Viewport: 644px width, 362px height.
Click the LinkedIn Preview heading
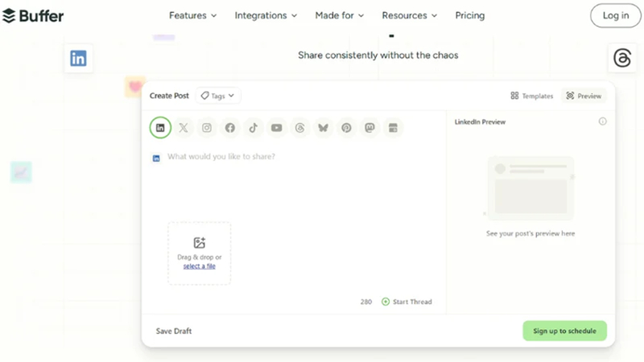[x=480, y=122]
